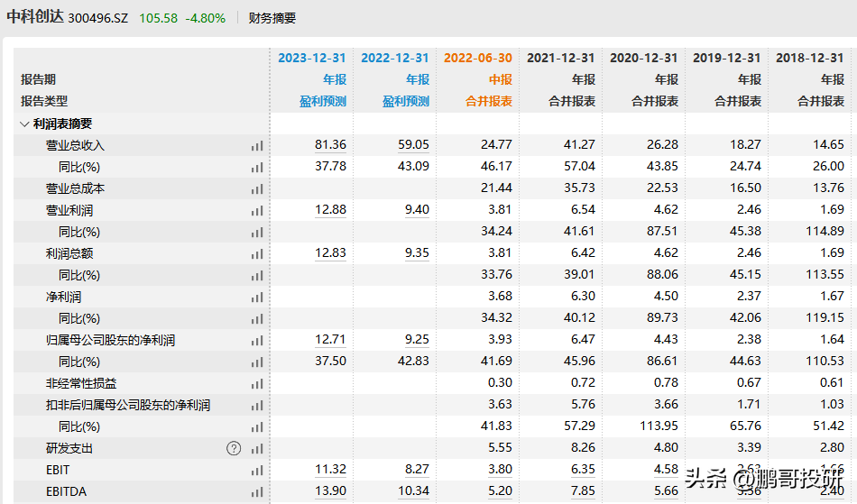Click the 中科创达 stock name

[x=35, y=17]
